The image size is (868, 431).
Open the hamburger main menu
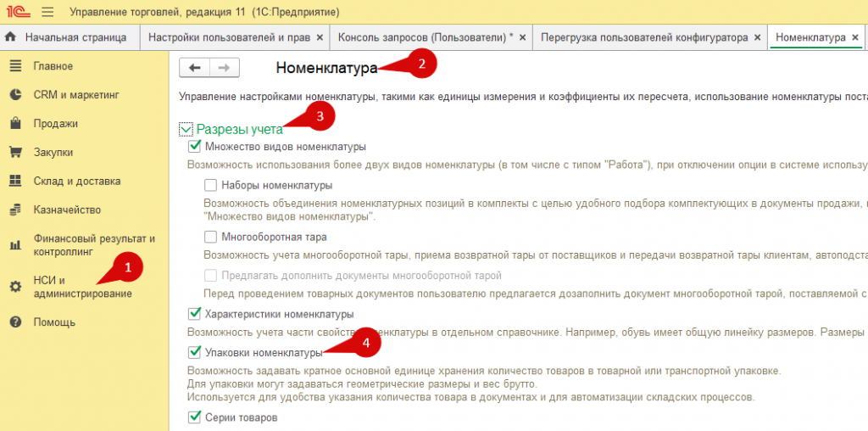[48, 12]
